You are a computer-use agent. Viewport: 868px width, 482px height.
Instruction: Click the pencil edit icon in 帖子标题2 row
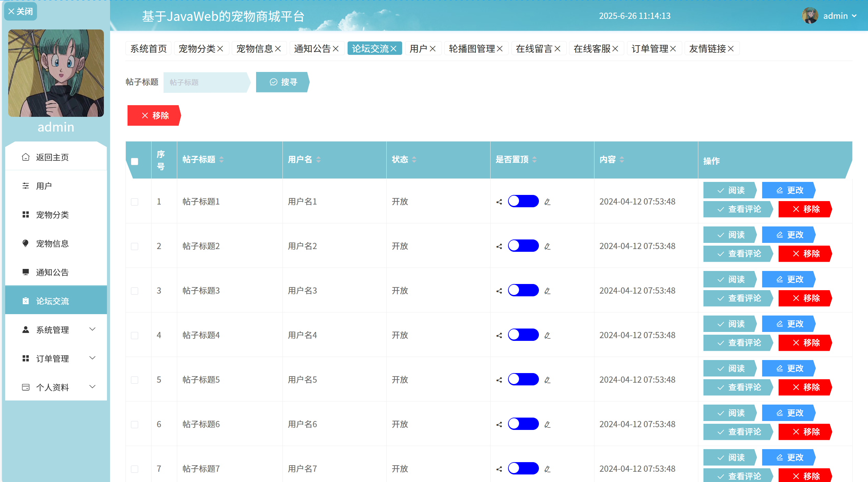(547, 246)
